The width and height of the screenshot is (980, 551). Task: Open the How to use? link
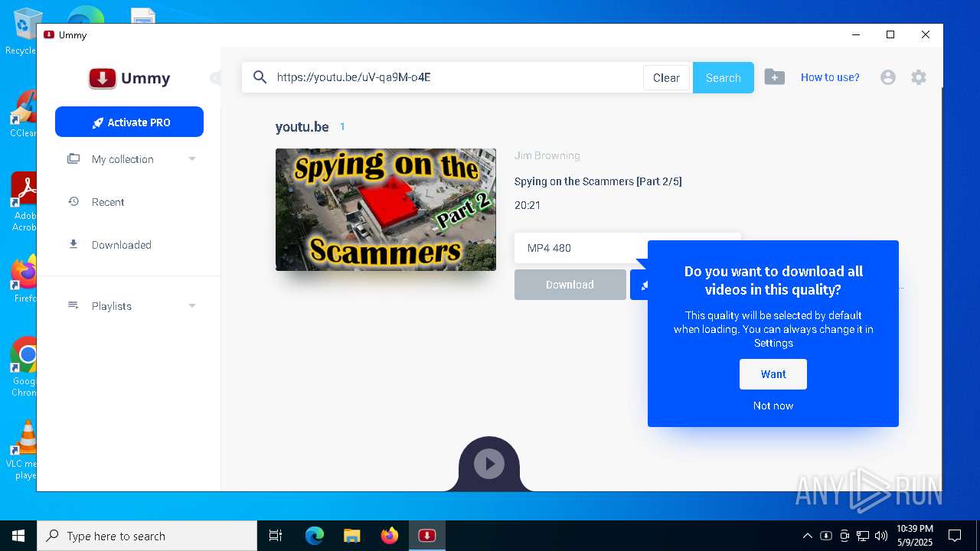point(830,77)
